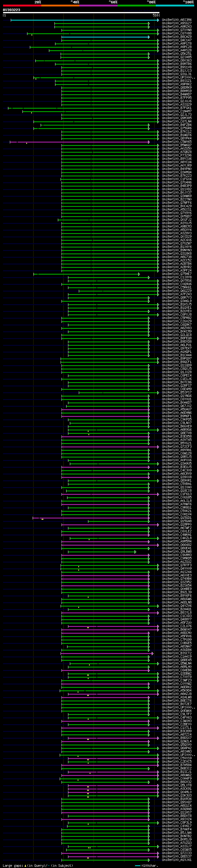This screenshot has height=868, width=197.
Task: Click the red ~20% identity legend segment
Action: pos(22,6)
